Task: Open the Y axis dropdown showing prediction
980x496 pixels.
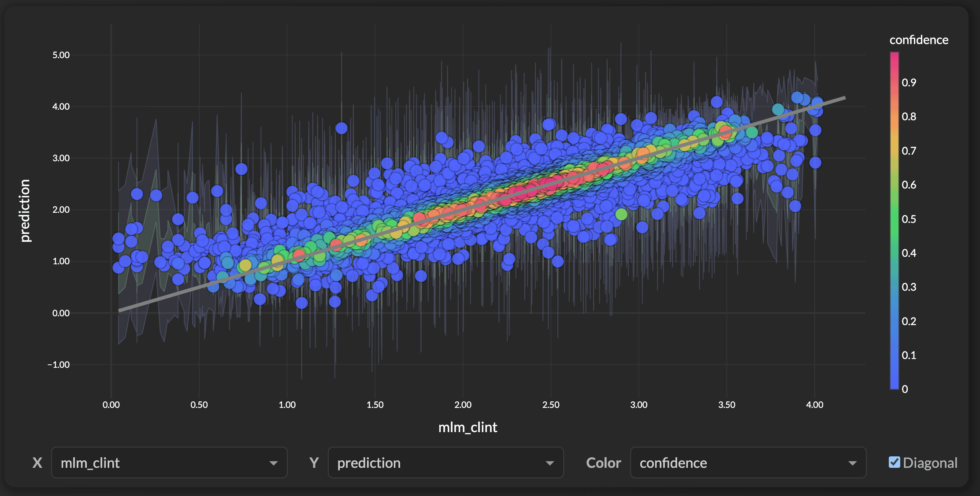Action: click(x=445, y=463)
